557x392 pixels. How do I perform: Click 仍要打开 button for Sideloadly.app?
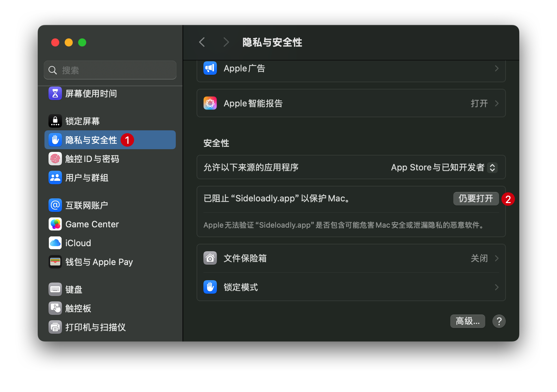(x=476, y=199)
